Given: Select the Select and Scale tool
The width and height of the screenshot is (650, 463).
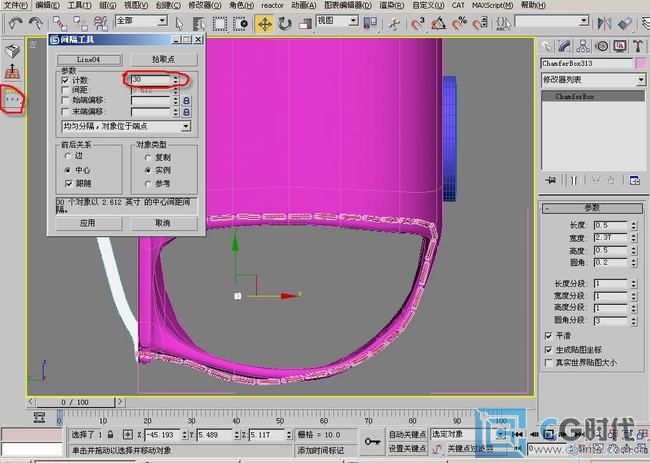Looking at the screenshot, I should (x=305, y=24).
